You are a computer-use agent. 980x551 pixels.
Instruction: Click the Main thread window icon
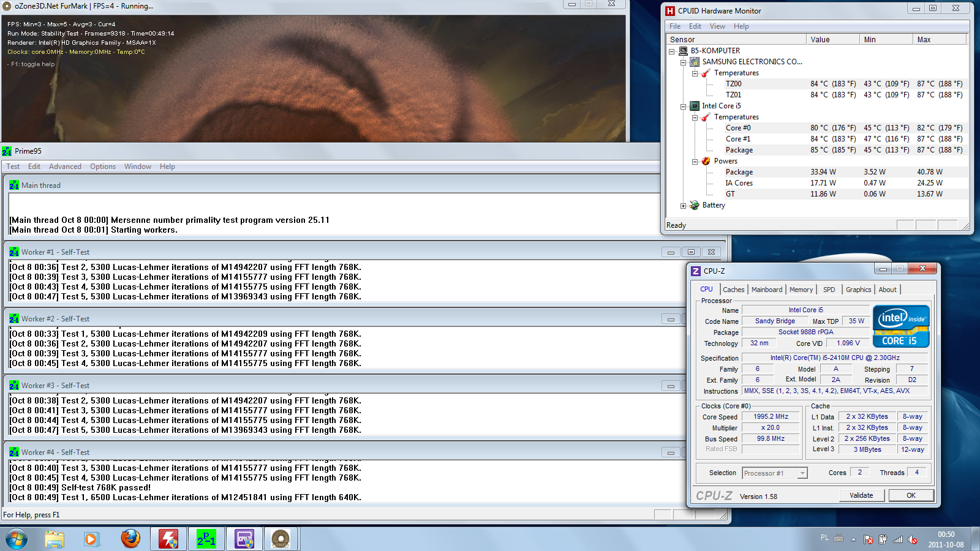14,185
